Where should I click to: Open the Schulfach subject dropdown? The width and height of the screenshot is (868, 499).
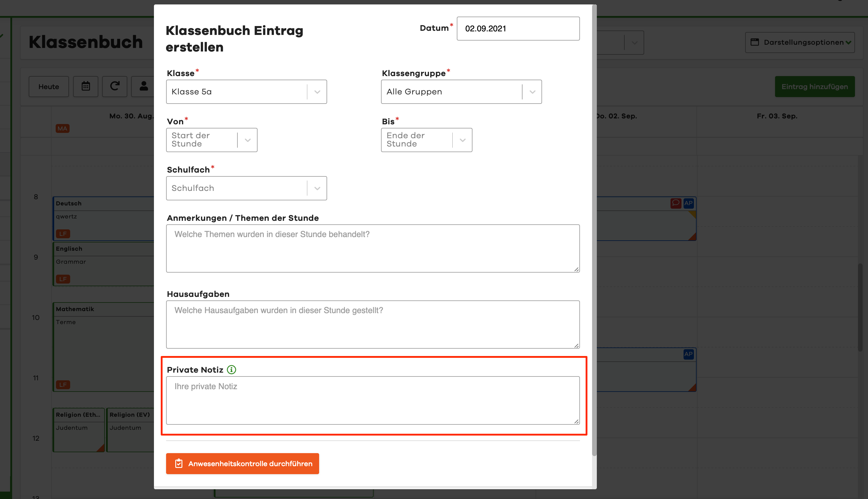point(246,188)
